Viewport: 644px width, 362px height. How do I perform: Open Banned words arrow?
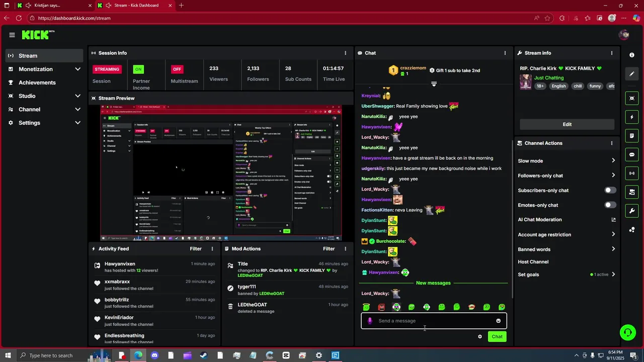613,249
